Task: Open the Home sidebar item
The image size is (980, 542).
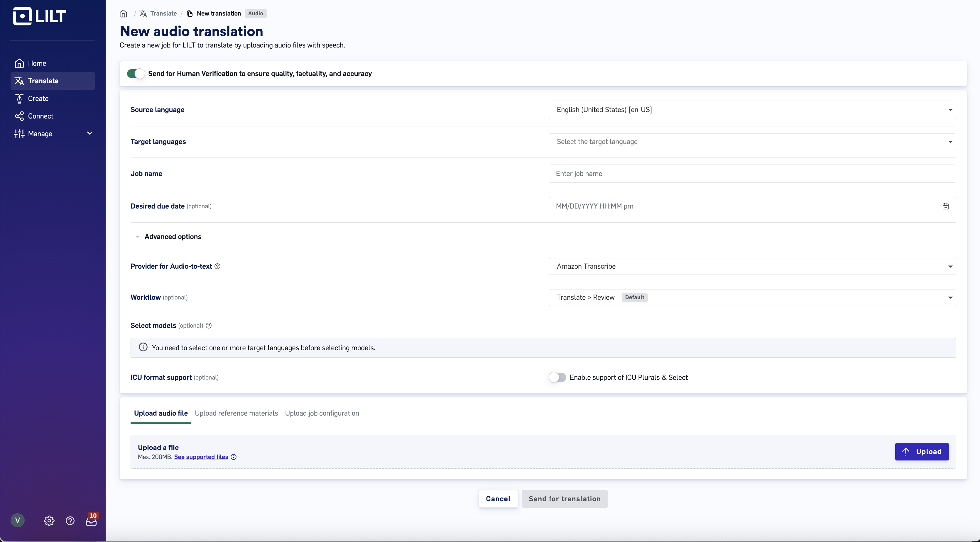Action: click(53, 63)
